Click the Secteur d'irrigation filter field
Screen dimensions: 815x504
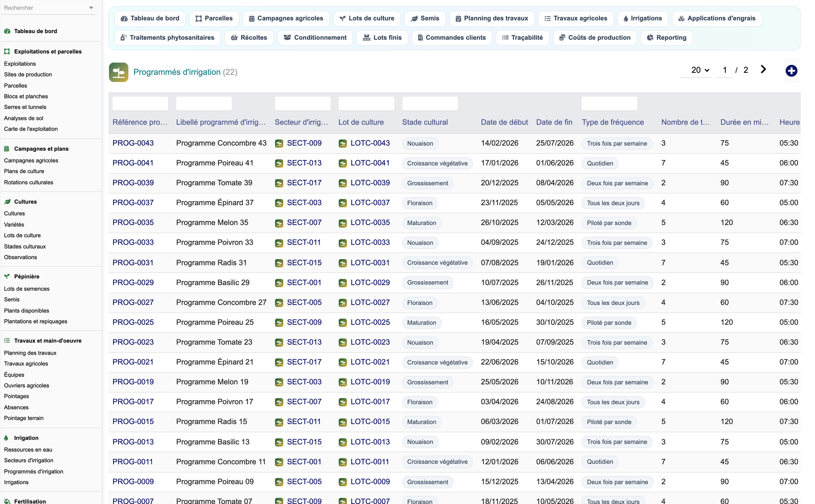coord(303,103)
